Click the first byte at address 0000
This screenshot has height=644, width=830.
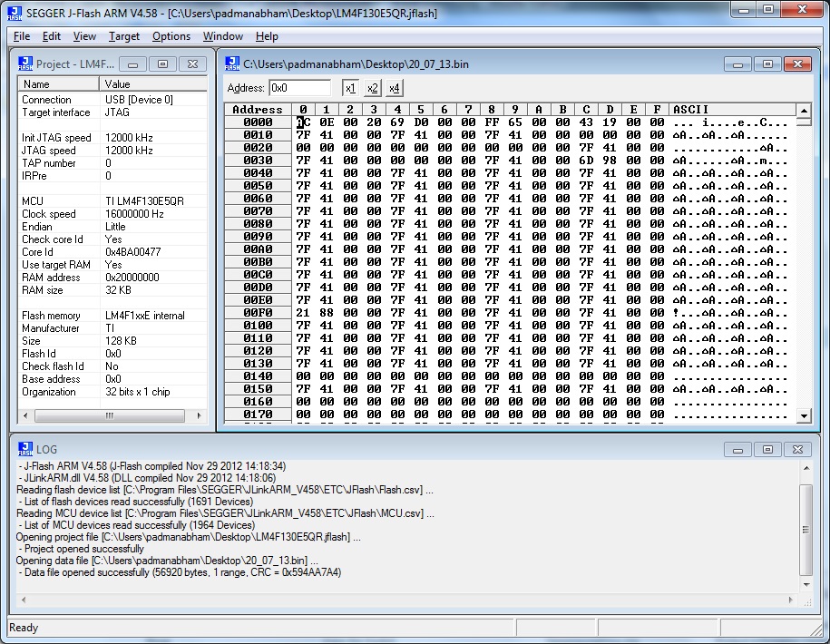point(303,122)
